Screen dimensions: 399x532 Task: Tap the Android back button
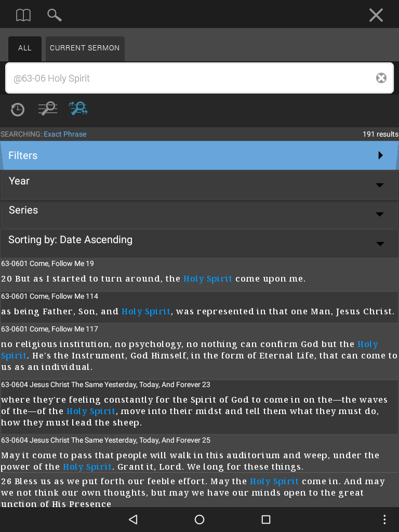point(134,520)
